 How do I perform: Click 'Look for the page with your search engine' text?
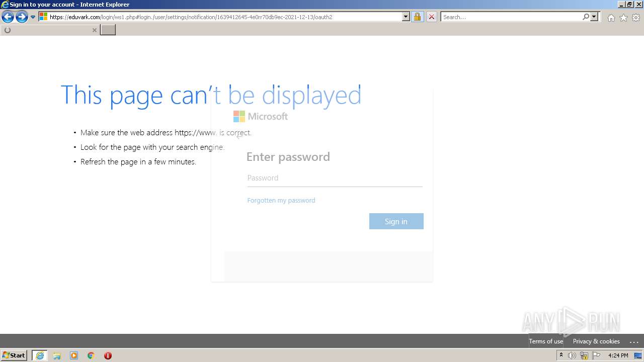click(x=152, y=147)
